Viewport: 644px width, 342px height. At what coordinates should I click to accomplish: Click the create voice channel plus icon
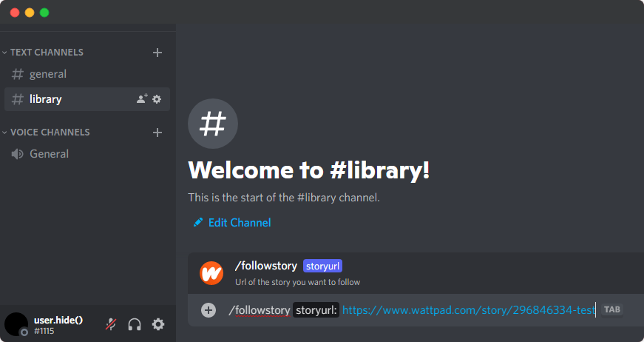pyautogui.click(x=157, y=133)
